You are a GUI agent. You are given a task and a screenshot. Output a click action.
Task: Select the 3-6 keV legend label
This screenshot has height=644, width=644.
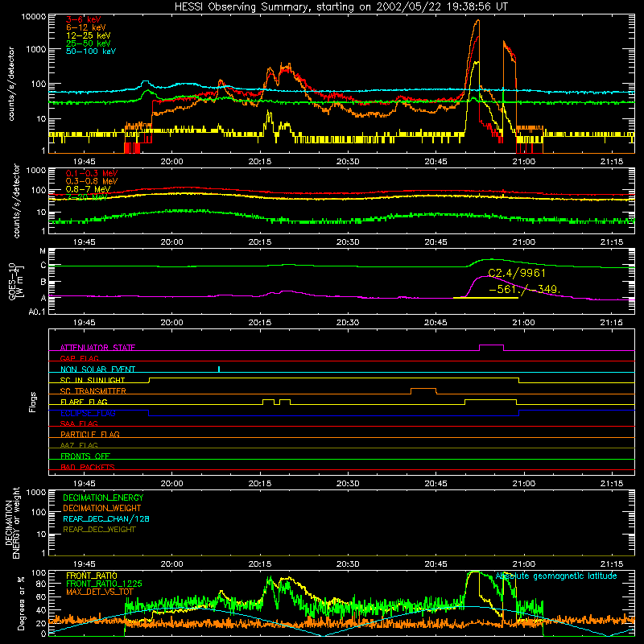pos(84,19)
